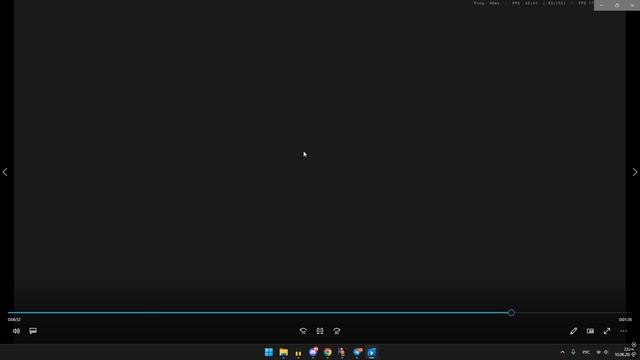The width and height of the screenshot is (640, 360).
Task: Change the keyboard input language indicator
Action: [586, 352]
